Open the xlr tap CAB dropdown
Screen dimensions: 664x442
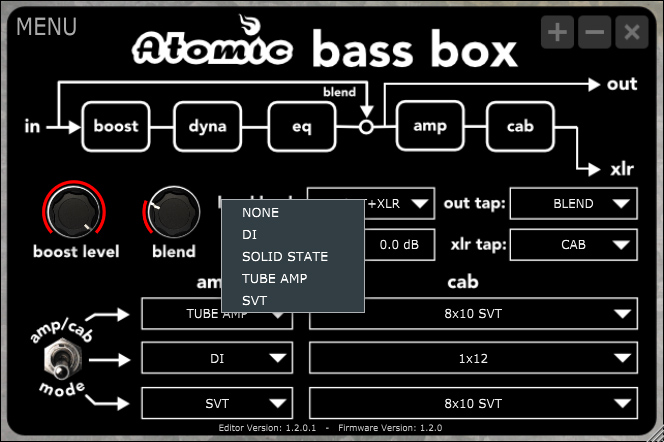tap(573, 245)
